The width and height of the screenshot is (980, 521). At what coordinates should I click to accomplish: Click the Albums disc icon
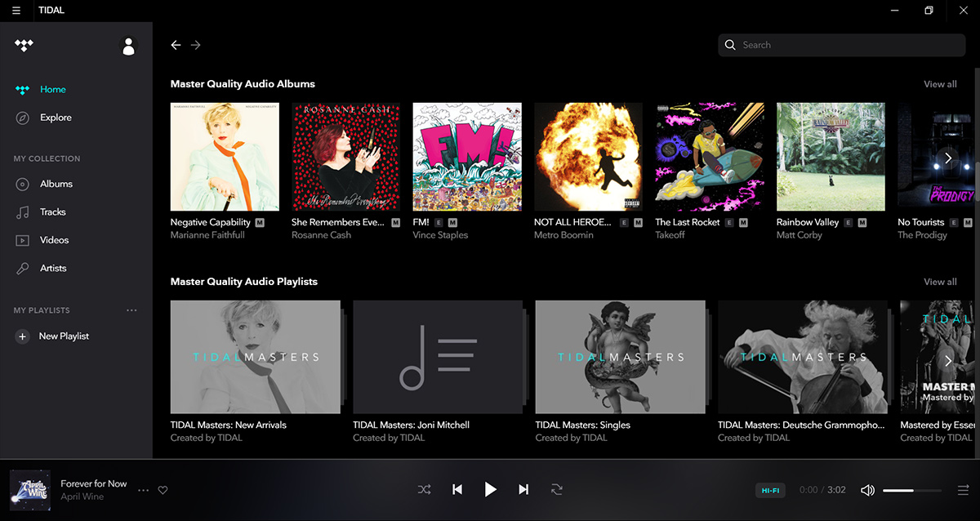[x=23, y=184]
